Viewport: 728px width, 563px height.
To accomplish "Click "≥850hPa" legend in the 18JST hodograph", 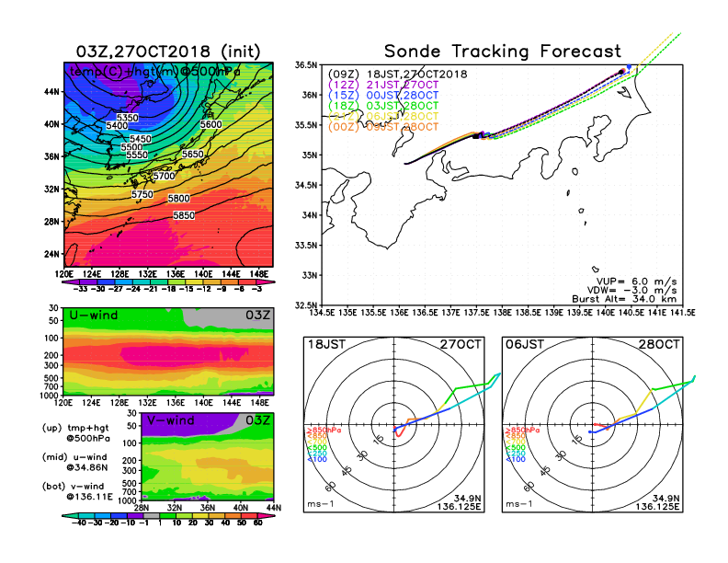I will [x=324, y=431].
